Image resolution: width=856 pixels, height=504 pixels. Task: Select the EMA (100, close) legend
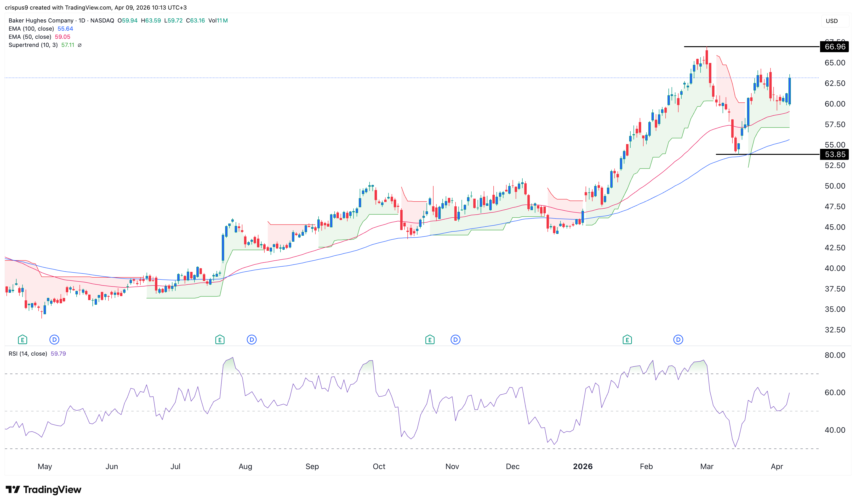point(31,29)
